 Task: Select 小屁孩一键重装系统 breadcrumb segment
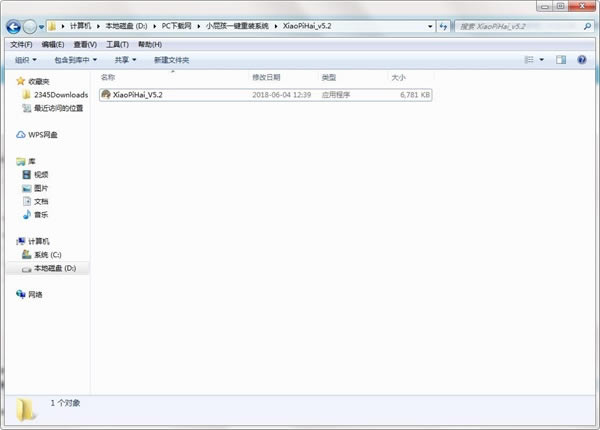click(237, 26)
